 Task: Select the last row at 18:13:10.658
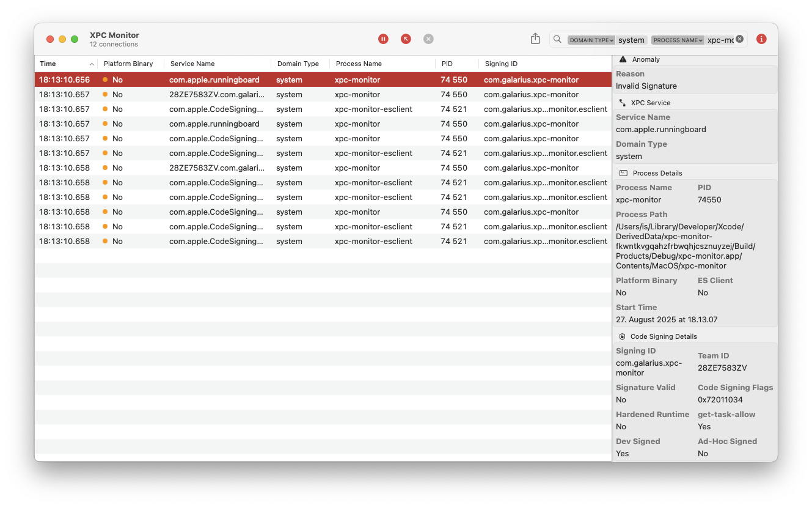pos(323,241)
